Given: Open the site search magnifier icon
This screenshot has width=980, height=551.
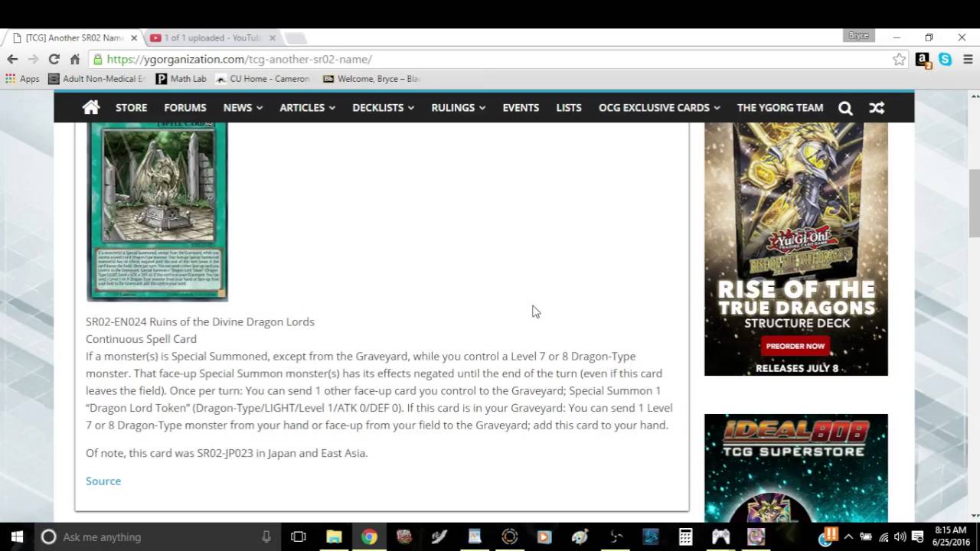Looking at the screenshot, I should click(845, 108).
